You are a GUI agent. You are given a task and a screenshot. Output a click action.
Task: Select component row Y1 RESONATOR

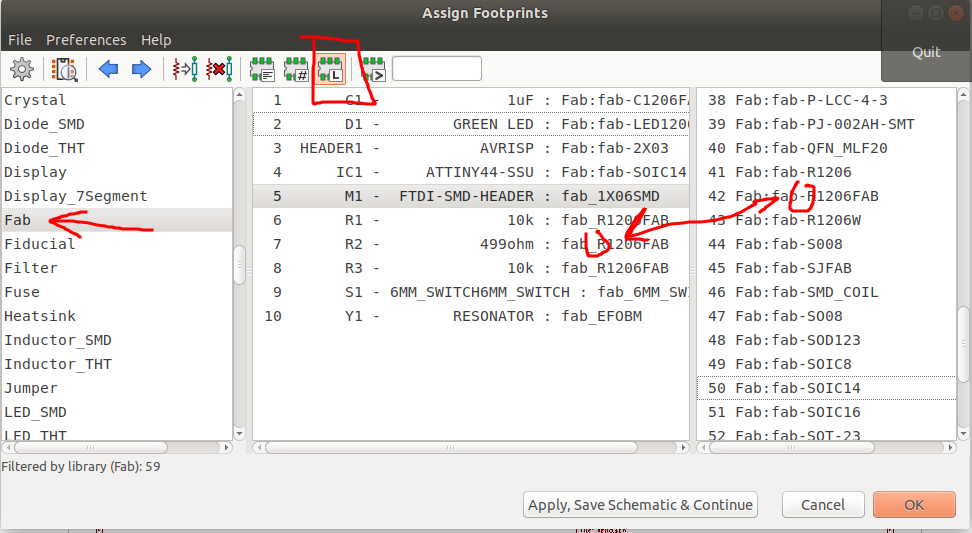point(471,316)
